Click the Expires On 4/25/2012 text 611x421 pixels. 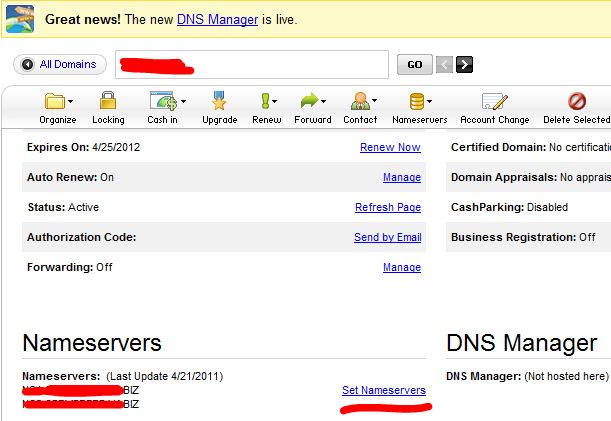point(83,147)
